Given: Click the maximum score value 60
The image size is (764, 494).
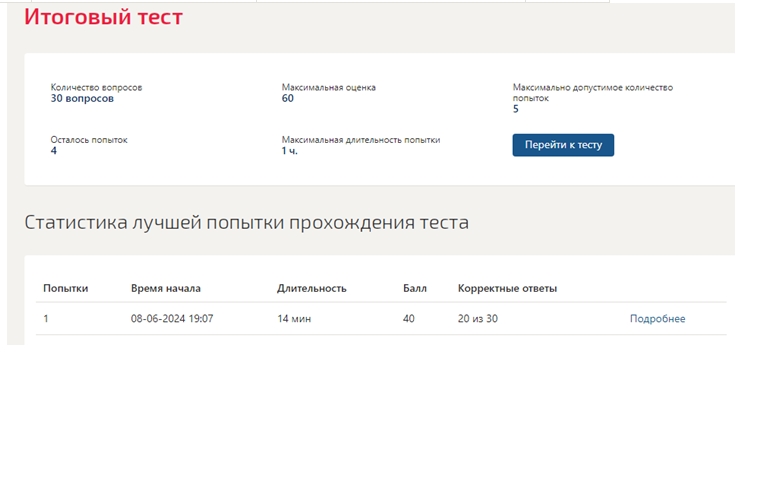Looking at the screenshot, I should pos(287,98).
